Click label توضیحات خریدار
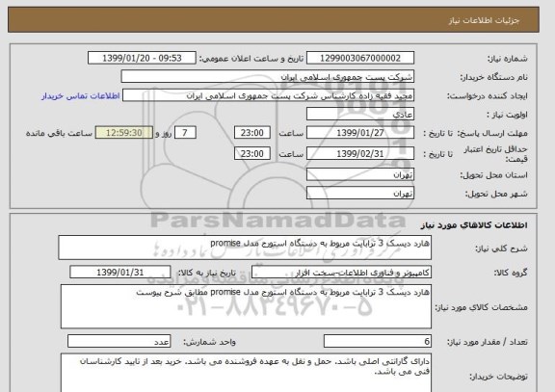The width and height of the screenshot is (555, 392). coord(498,377)
